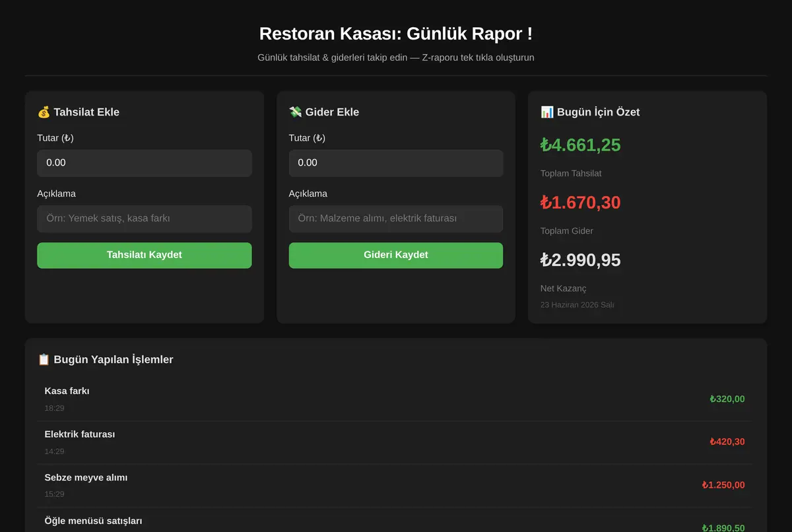Click the ₺420,30 expense amount
Viewport: 792px width, 532px height.
pos(727,442)
